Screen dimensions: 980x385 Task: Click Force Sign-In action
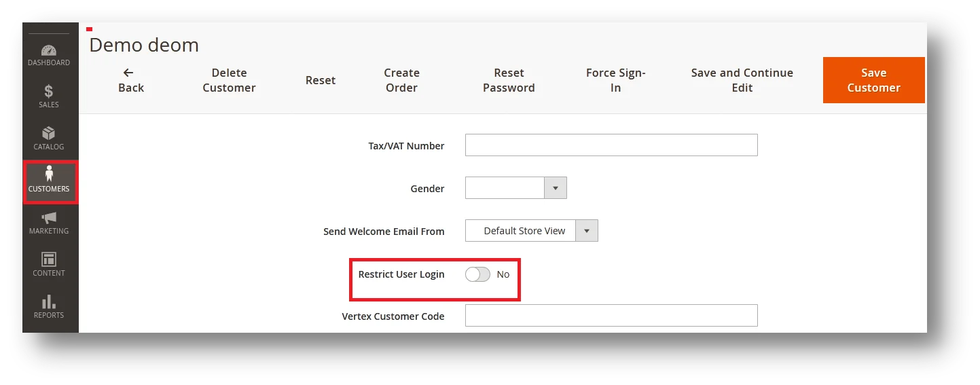tap(615, 80)
